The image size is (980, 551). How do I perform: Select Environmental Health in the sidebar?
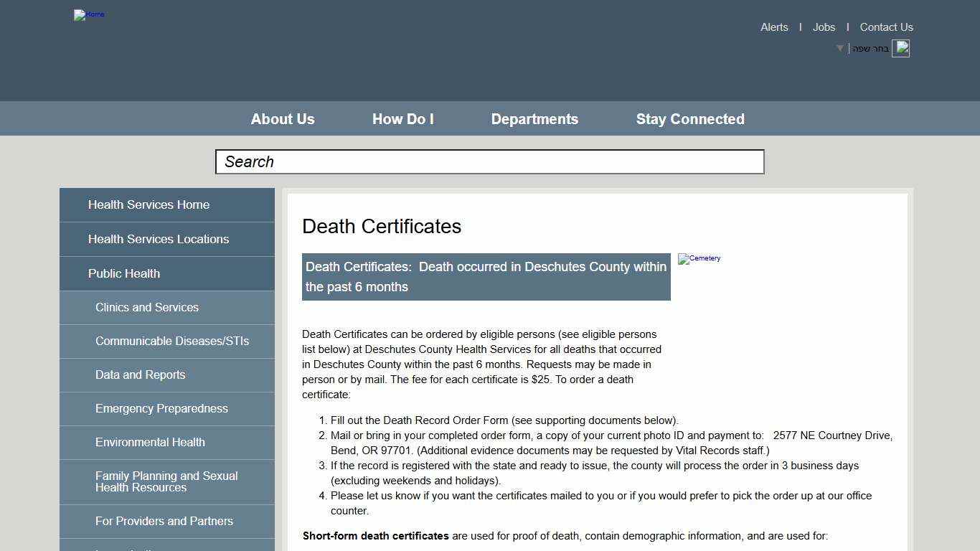click(x=150, y=442)
